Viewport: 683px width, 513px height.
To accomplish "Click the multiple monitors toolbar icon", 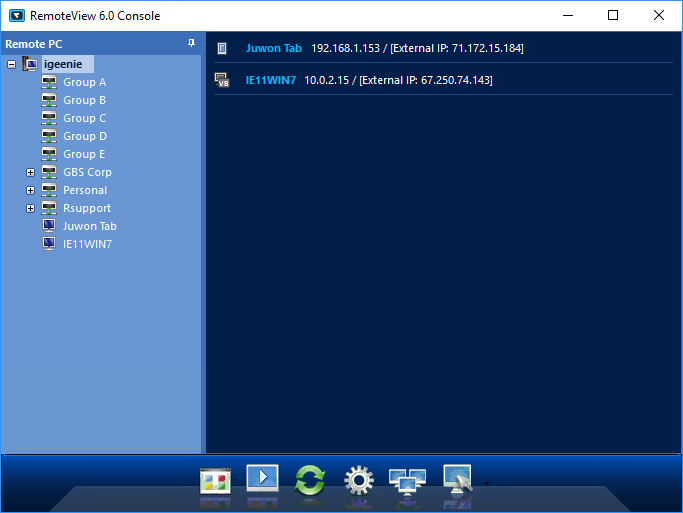I will (x=407, y=482).
